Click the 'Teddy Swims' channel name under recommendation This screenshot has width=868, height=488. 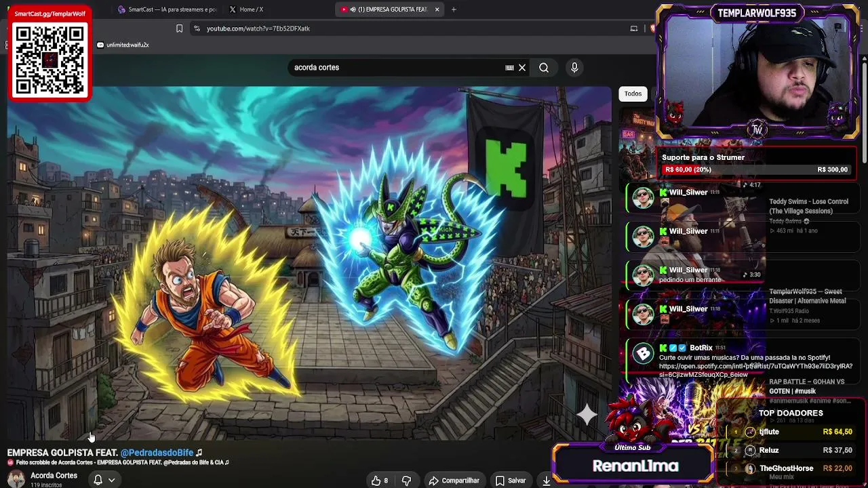785,221
